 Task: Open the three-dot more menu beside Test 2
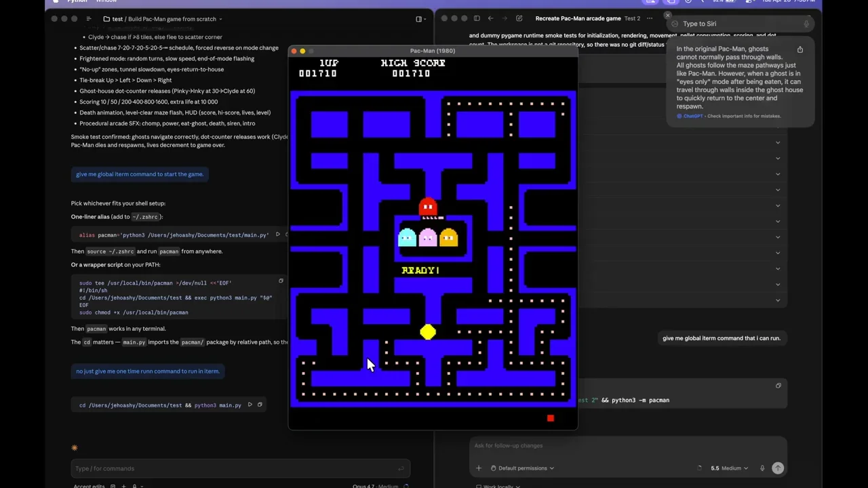[x=650, y=18]
